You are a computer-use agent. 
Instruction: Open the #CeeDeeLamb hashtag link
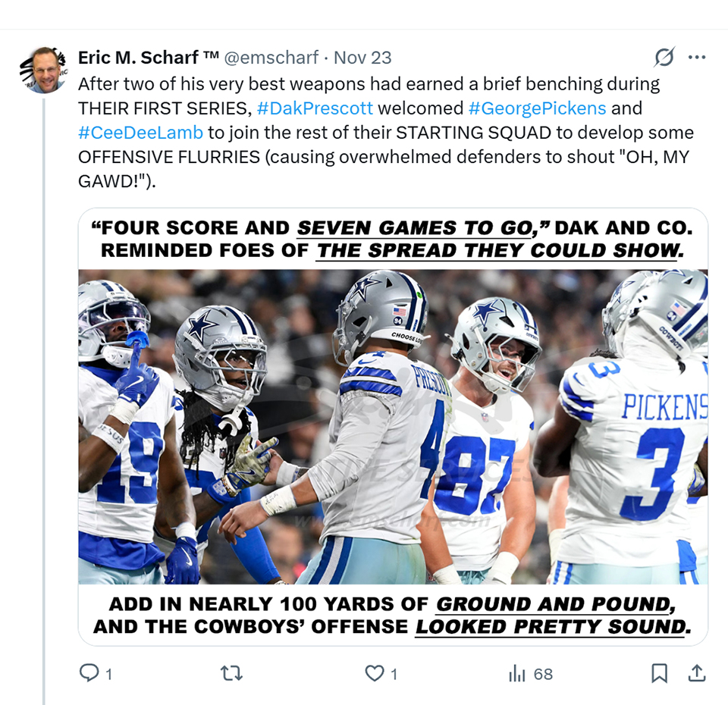tap(141, 132)
